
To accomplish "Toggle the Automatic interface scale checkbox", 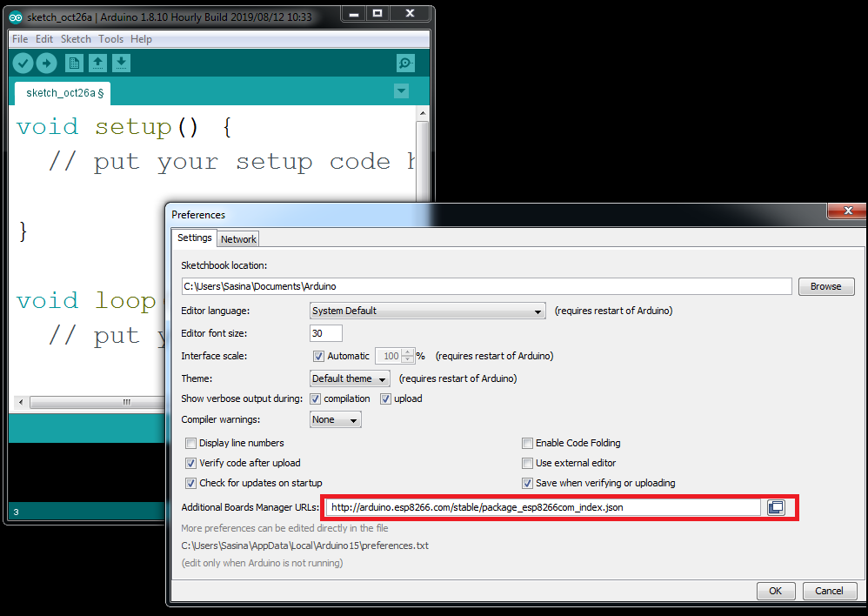I will pos(318,356).
